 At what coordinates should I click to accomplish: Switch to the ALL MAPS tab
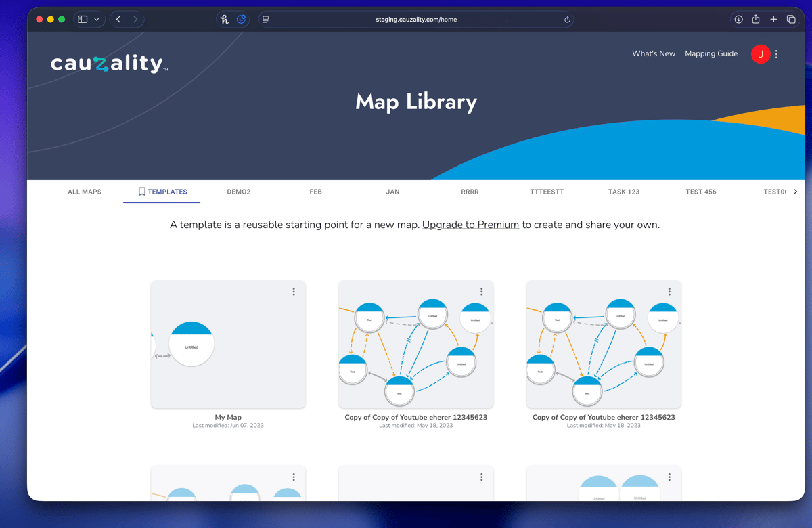click(x=85, y=192)
